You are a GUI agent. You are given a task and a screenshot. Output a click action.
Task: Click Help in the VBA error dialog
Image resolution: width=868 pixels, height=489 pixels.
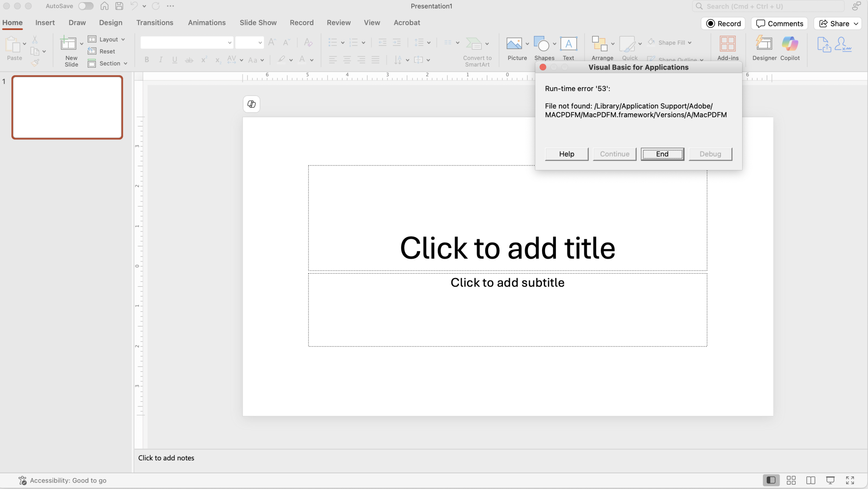(x=566, y=154)
